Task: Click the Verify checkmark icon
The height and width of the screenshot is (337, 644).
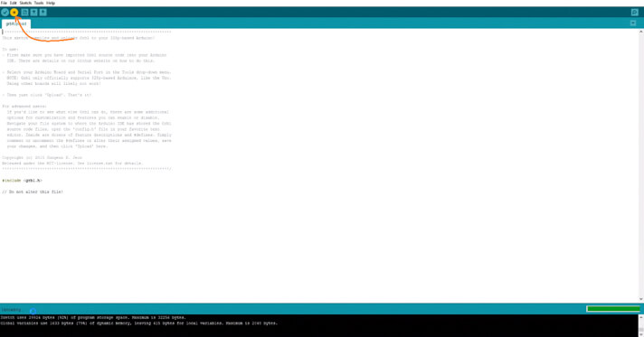Action: coord(5,13)
